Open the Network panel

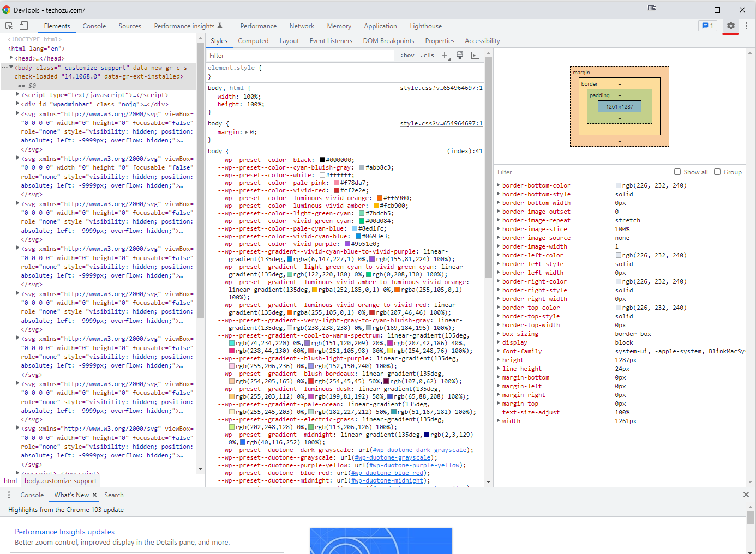(302, 26)
